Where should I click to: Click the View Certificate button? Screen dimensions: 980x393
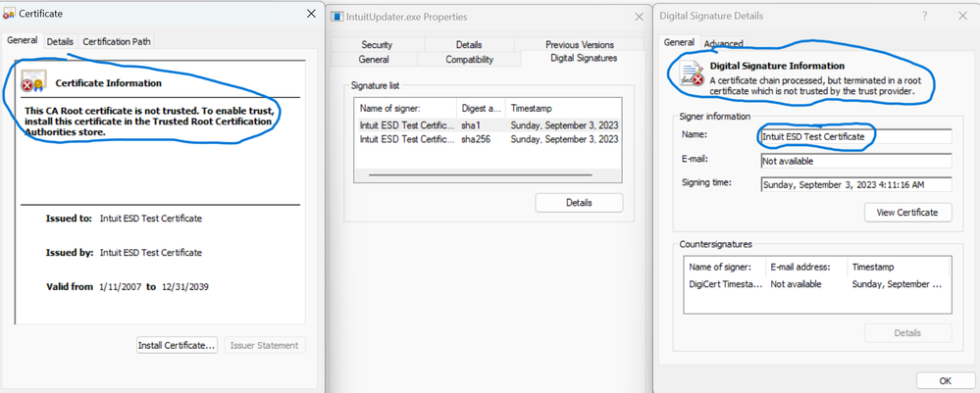pyautogui.click(x=907, y=213)
